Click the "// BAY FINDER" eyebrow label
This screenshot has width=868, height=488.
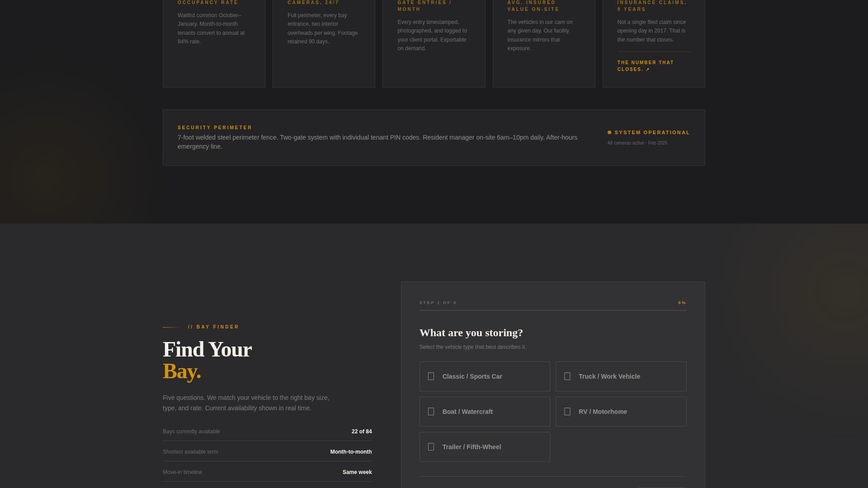(x=212, y=327)
